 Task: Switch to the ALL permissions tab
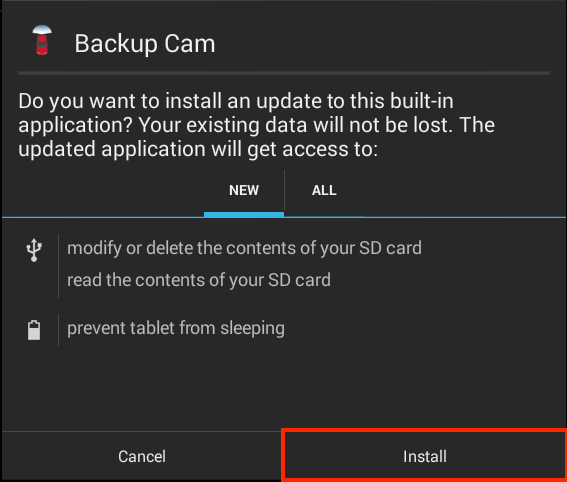tap(324, 191)
